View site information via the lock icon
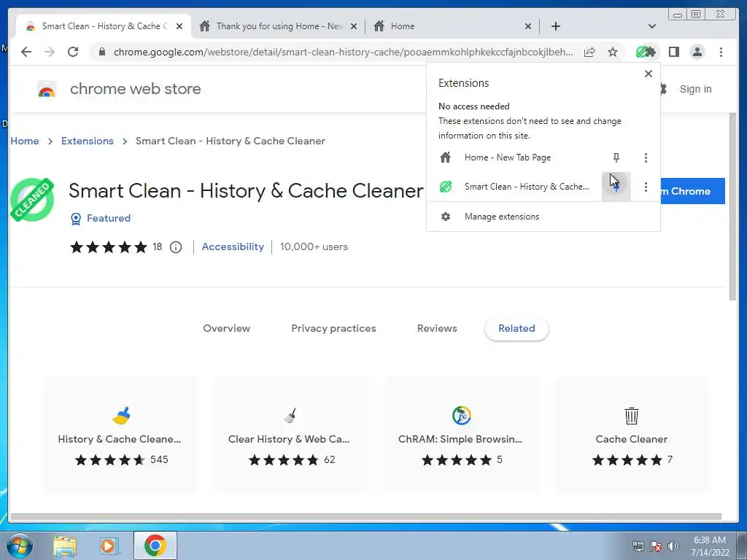 point(101,52)
